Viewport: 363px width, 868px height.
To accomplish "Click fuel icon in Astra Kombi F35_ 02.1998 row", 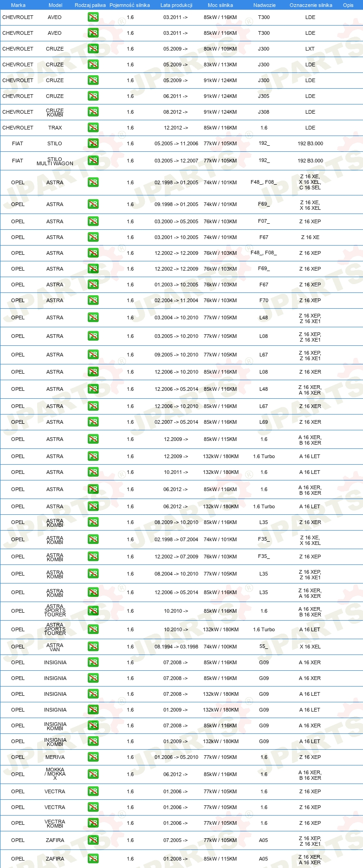I will (x=93, y=539).
